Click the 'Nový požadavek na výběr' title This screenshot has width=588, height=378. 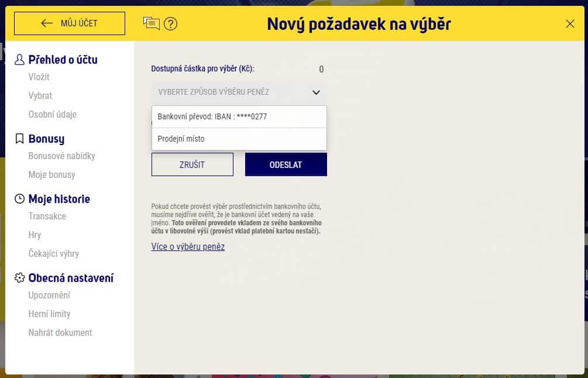(359, 25)
